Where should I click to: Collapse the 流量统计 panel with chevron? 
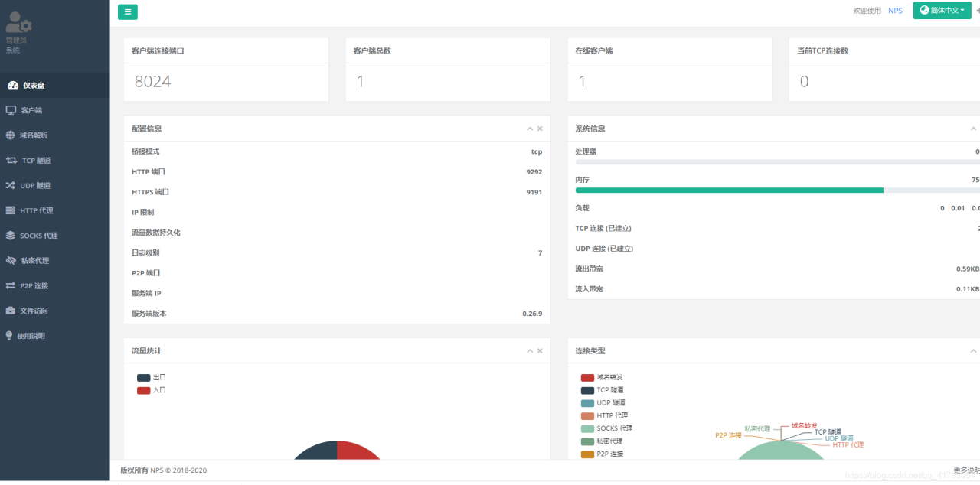pos(530,350)
